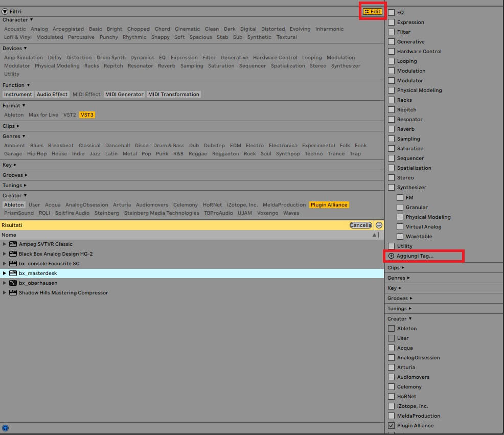Collapse the Filtri section triangle icon
This screenshot has width=504, height=435.
[x=5, y=11]
